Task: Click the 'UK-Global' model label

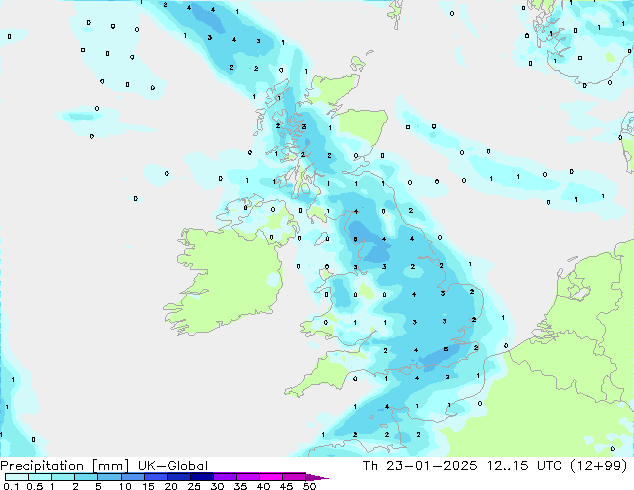Action: pyautogui.click(x=173, y=466)
